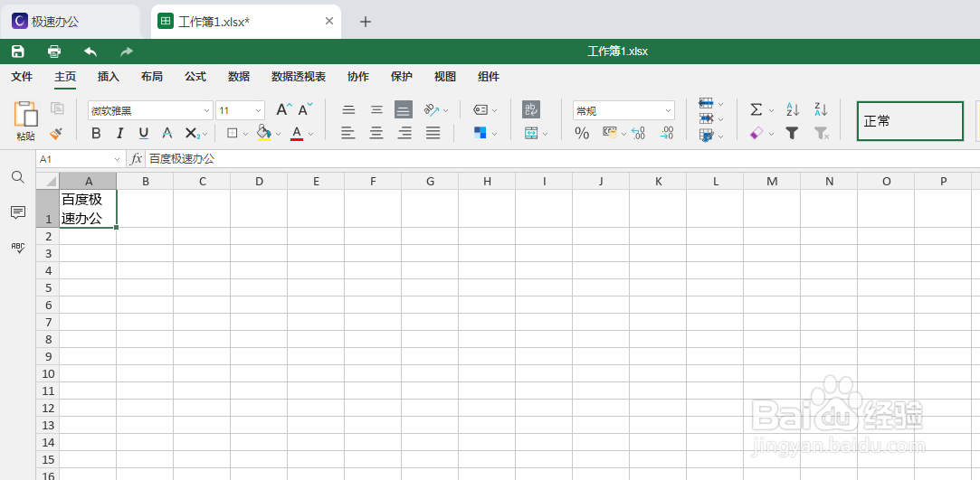This screenshot has height=480, width=980.
Task: Click select-all corner triangle
Action: tap(47, 181)
